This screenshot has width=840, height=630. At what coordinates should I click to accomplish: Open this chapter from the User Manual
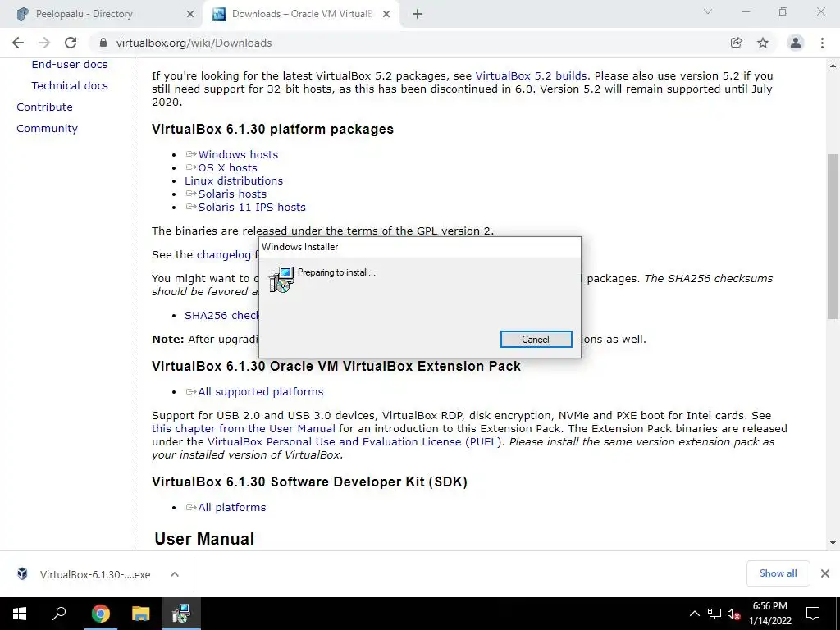[243, 428]
